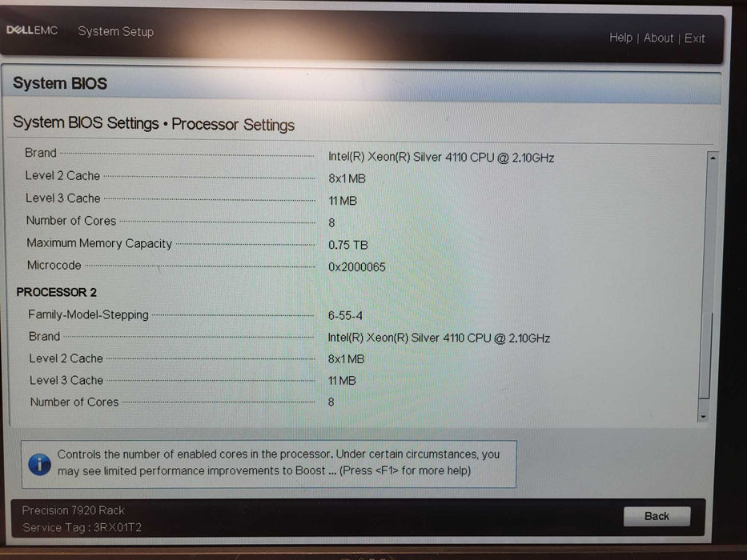Click the Back button

pyautogui.click(x=657, y=516)
